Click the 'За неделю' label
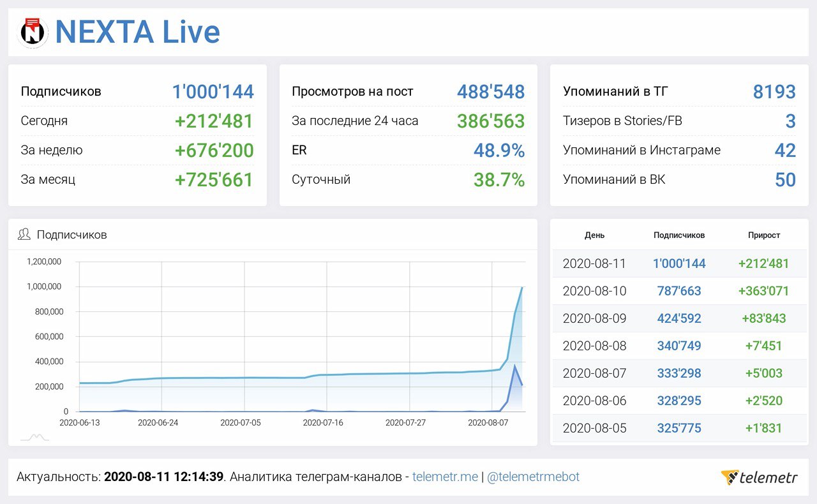 tap(52, 150)
